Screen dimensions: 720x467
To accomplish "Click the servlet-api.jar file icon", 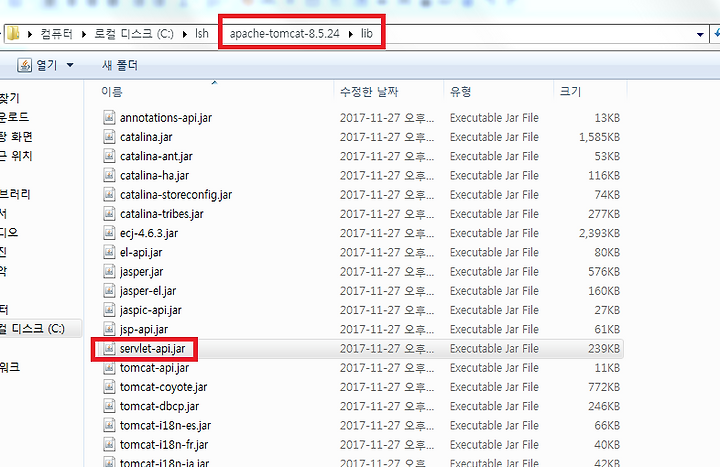I will [109, 349].
